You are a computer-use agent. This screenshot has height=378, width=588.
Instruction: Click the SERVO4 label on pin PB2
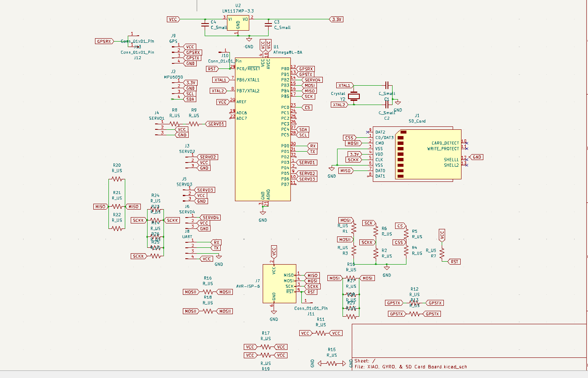click(312, 80)
